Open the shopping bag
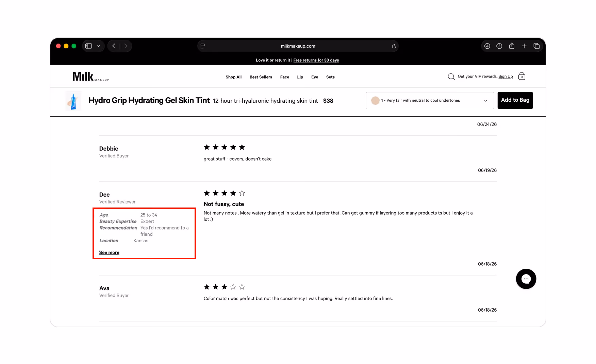Viewport: 596px width, 364px height. coord(521,76)
